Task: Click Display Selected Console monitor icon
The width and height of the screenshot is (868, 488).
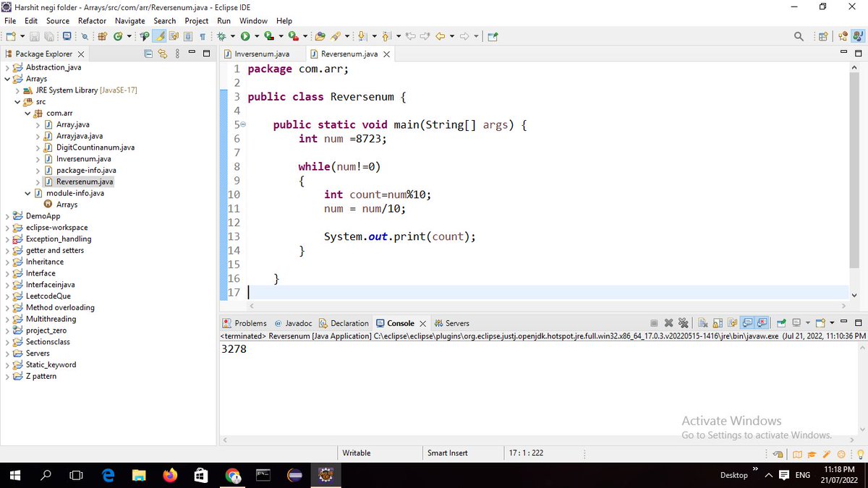Action: [796, 323]
